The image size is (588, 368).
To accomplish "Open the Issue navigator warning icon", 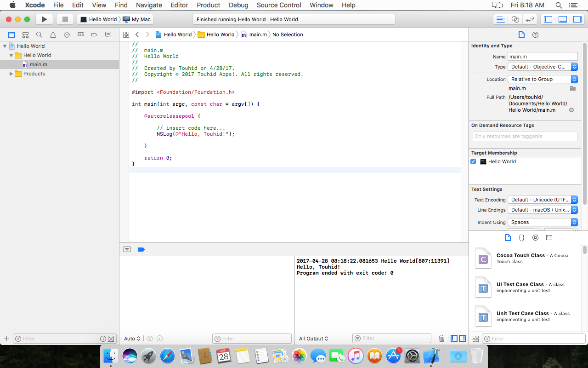I will 53,34.
